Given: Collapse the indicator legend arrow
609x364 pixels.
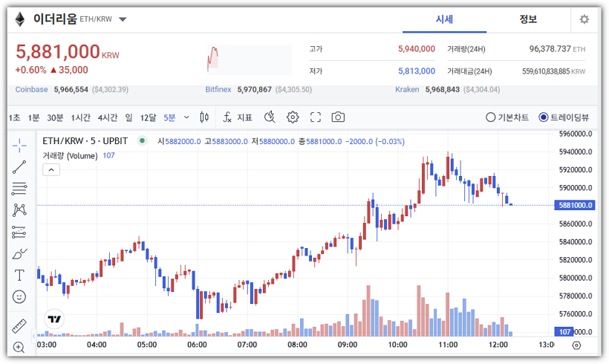Looking at the screenshot, I should (51, 170).
